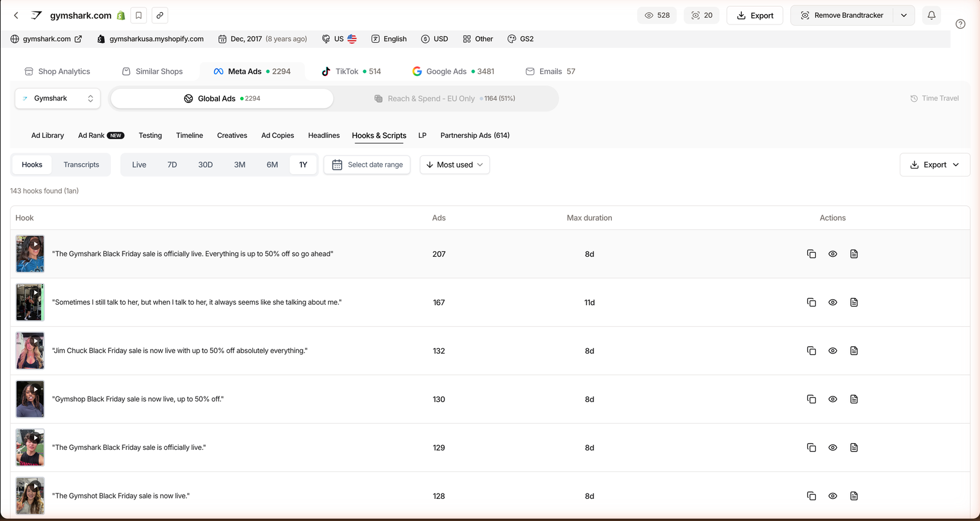The width and height of the screenshot is (980, 521).
Task: View ads for the 207 ads hook
Action: [832, 254]
